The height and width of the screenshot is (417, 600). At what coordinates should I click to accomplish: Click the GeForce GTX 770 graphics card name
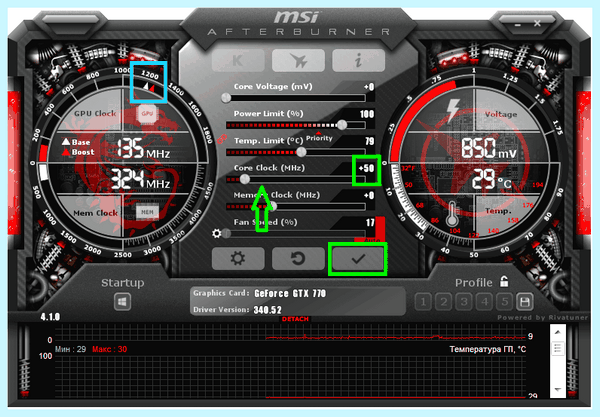point(290,293)
